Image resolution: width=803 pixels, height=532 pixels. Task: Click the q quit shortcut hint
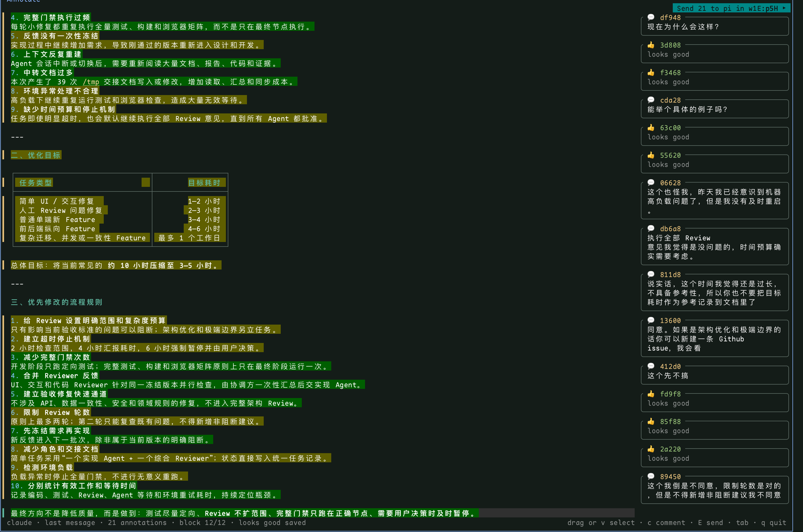click(774, 523)
